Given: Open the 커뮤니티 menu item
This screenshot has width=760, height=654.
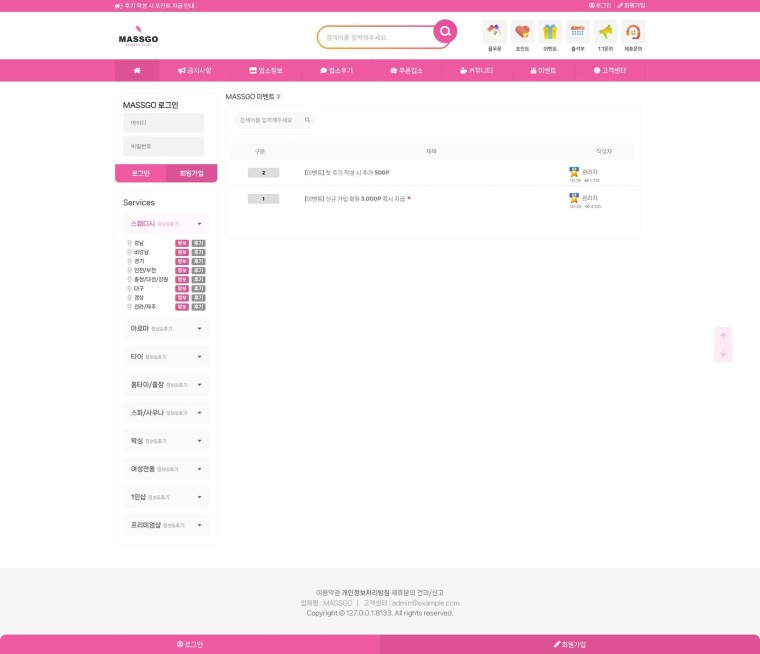Looking at the screenshot, I should coord(476,70).
